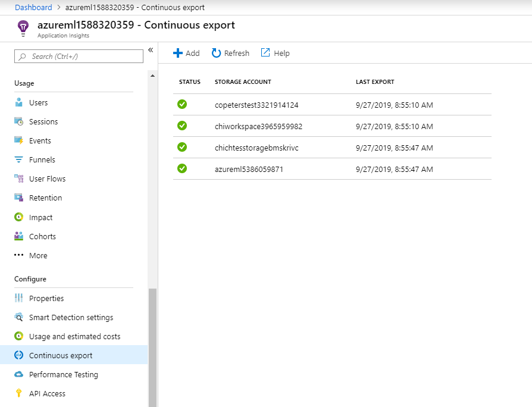Click the sidebar scrollbar thumb

(x=153, y=347)
